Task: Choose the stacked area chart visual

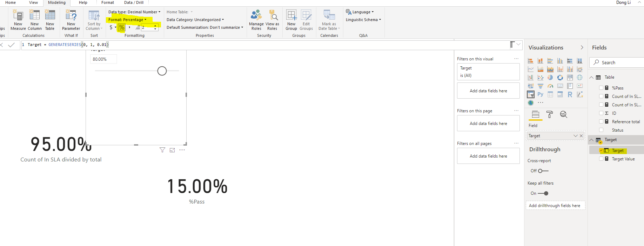Action: click(x=550, y=69)
